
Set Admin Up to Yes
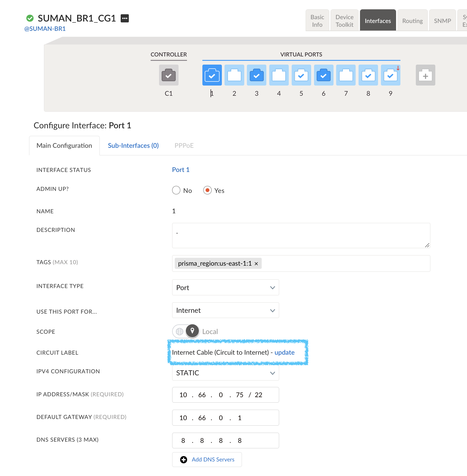(x=207, y=190)
